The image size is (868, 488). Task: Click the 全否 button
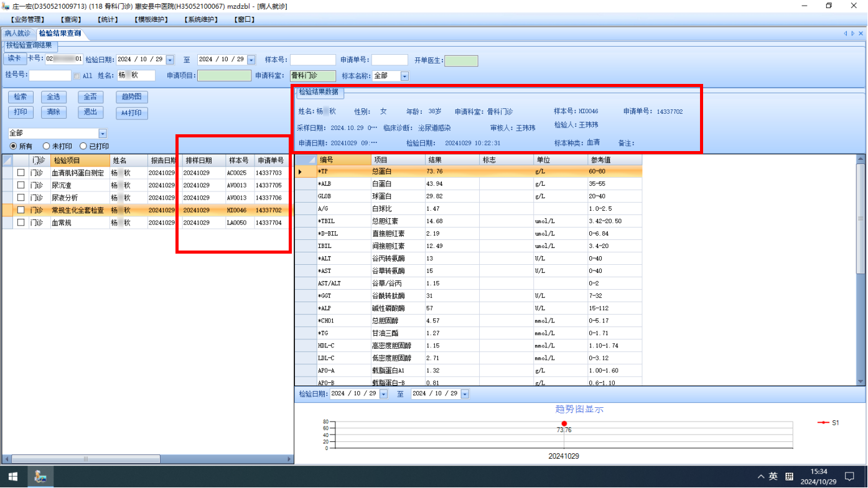pyautogui.click(x=90, y=97)
